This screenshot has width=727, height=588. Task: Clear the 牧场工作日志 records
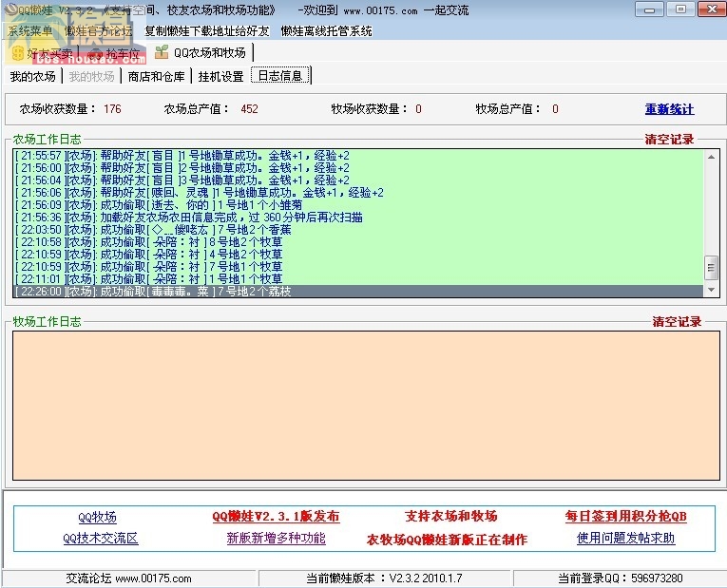[677, 322]
